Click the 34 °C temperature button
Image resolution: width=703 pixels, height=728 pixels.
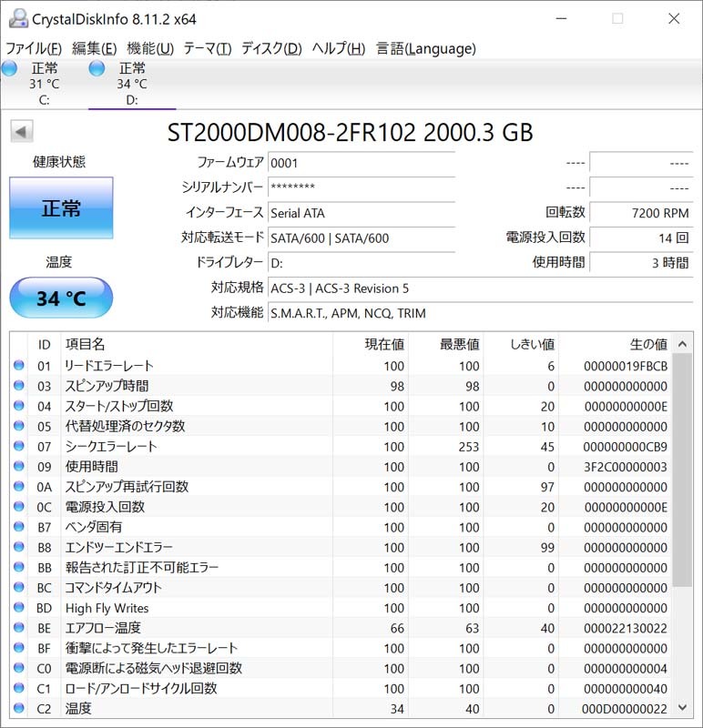coord(61,298)
